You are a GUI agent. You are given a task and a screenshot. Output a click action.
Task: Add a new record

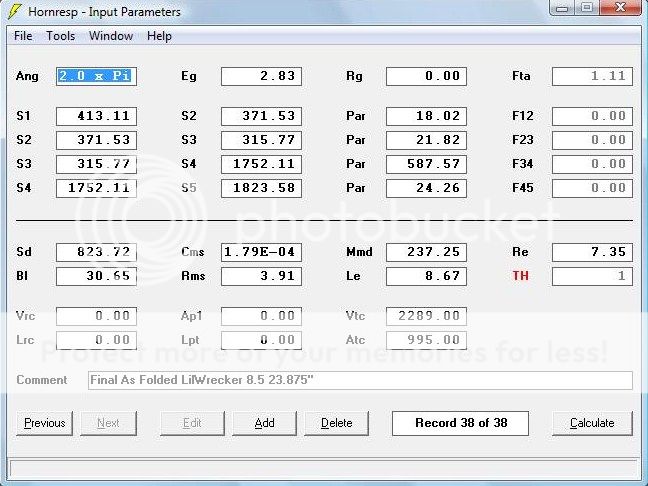pyautogui.click(x=264, y=423)
